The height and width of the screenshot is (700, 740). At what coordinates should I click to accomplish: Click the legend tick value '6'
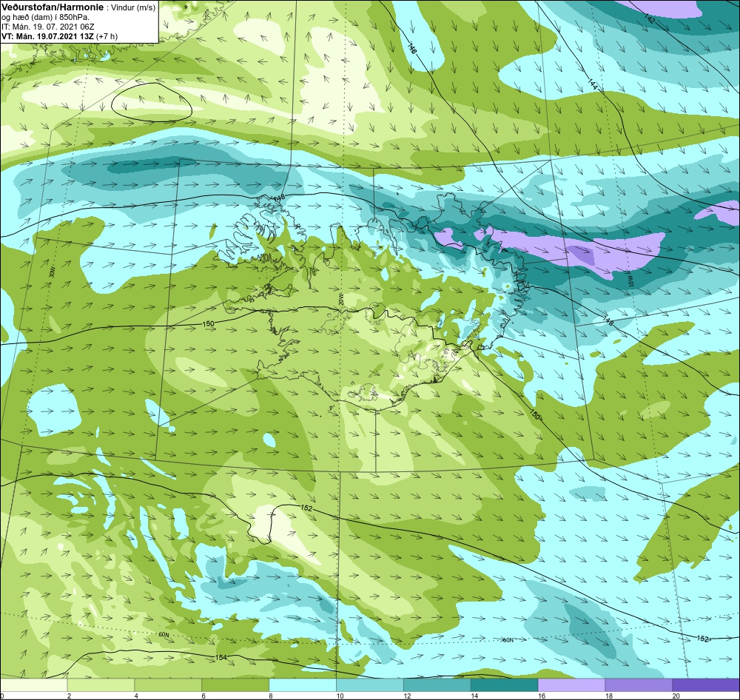coord(203,696)
